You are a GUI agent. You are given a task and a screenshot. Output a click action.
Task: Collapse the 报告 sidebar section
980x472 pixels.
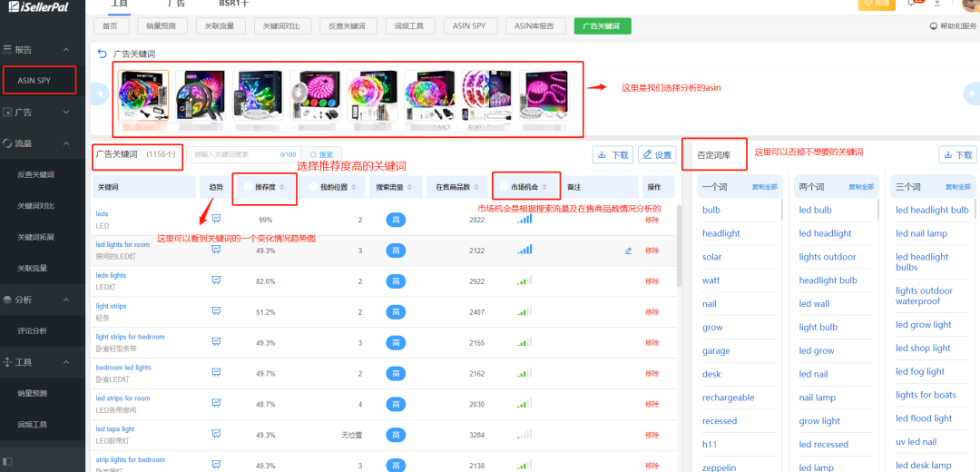coord(67,49)
